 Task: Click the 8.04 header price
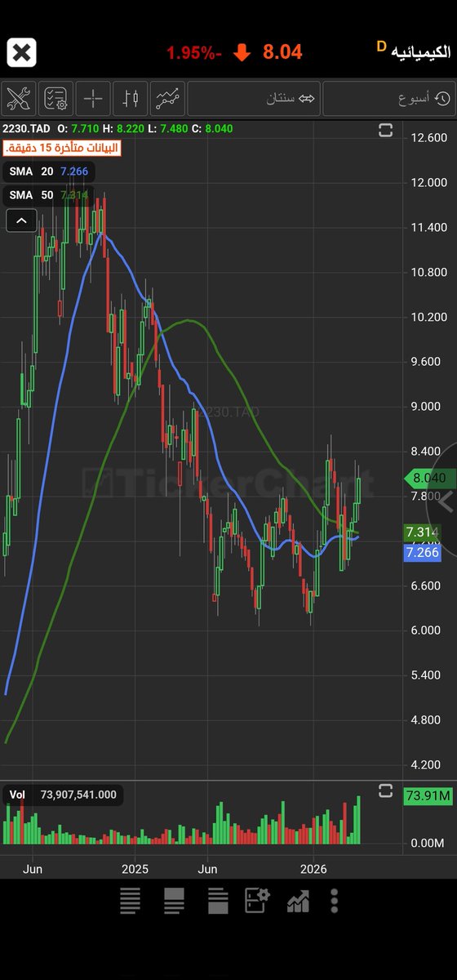point(282,52)
